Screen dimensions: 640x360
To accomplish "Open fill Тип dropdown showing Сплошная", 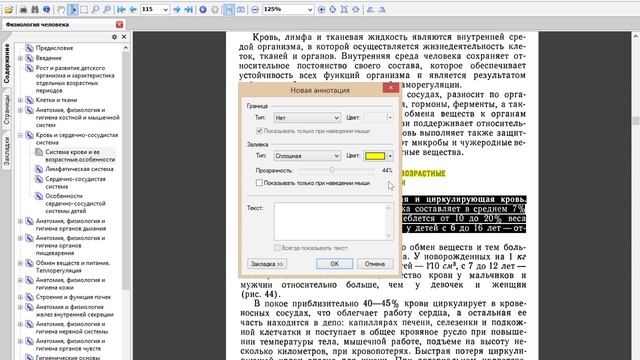I will point(307,156).
